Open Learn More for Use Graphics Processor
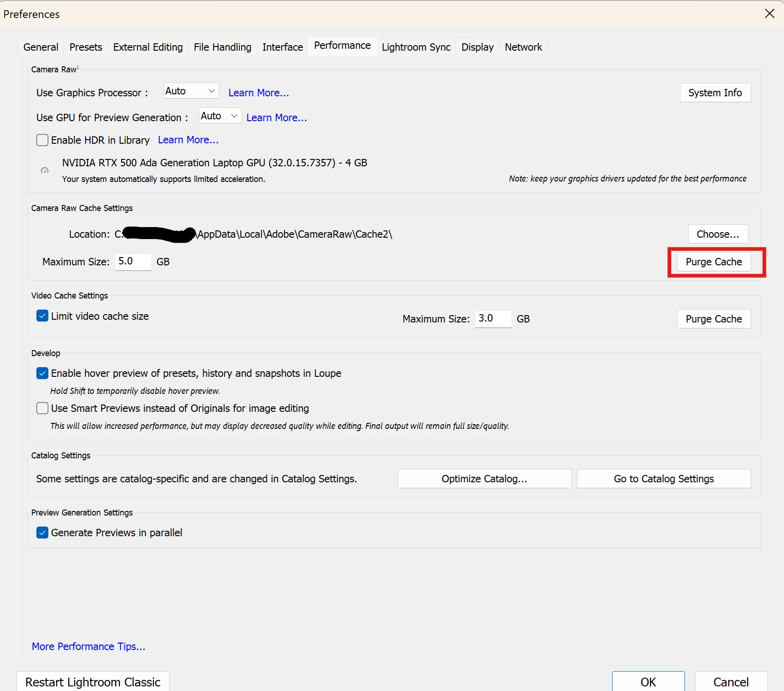The image size is (784, 691). [259, 93]
